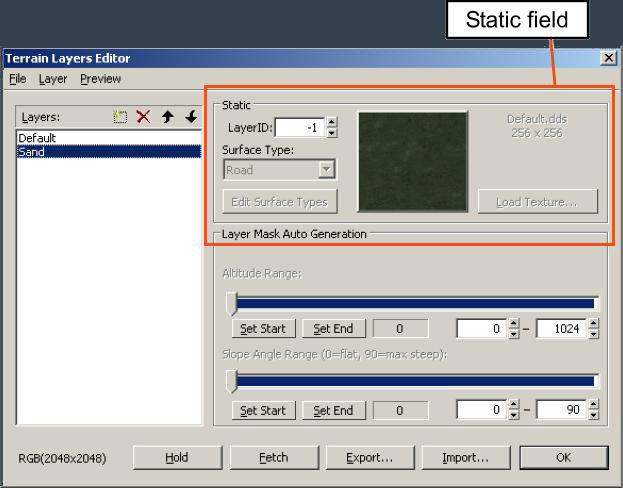Click the Load Texture button
623x488 pixels.
point(538,202)
